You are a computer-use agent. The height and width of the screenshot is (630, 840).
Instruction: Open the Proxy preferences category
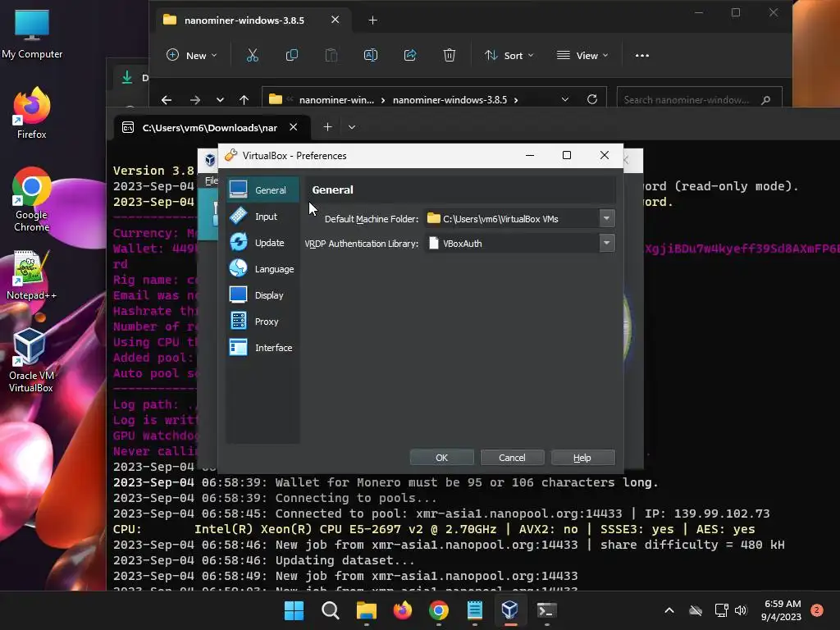click(262, 321)
